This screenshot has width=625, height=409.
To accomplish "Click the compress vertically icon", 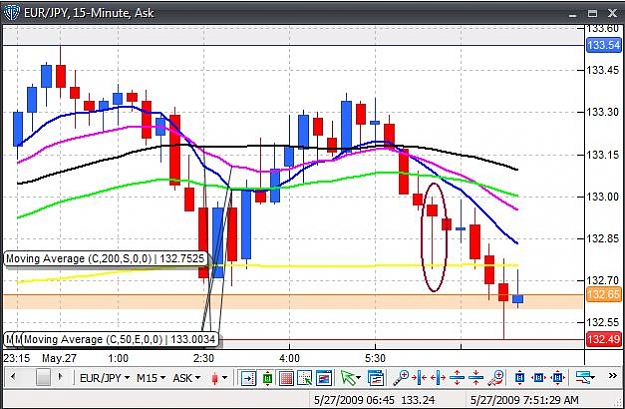I will pyautogui.click(x=476, y=377).
